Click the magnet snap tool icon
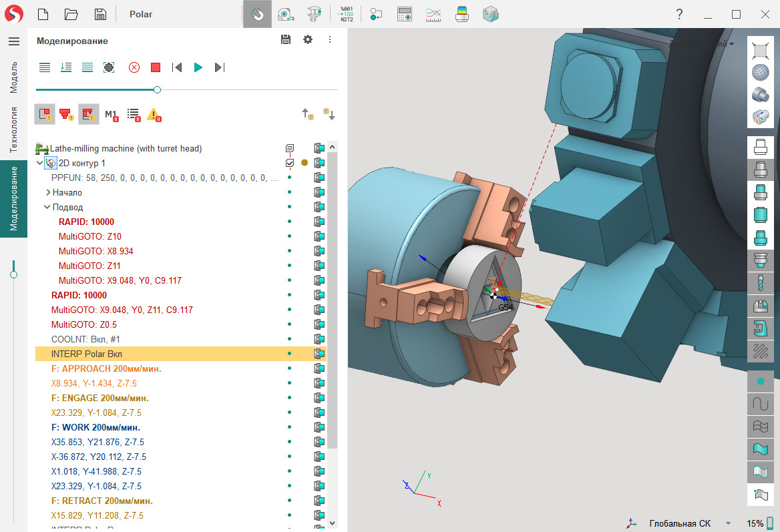 (257, 14)
